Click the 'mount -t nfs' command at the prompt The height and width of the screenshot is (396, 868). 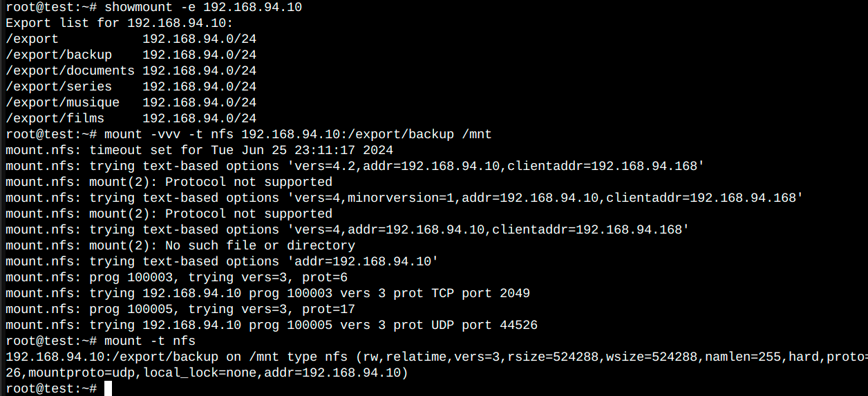pos(150,341)
